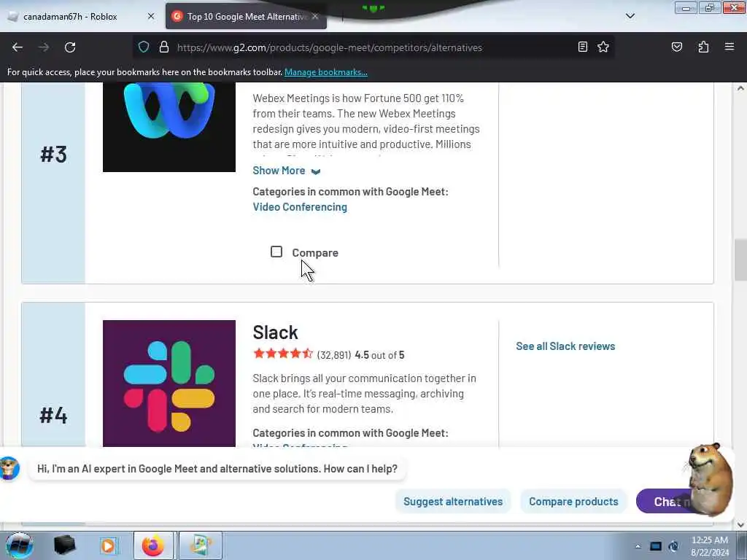This screenshot has height=560, width=747.
Task: Open the Paint app taskbar icon
Action: tap(201, 545)
